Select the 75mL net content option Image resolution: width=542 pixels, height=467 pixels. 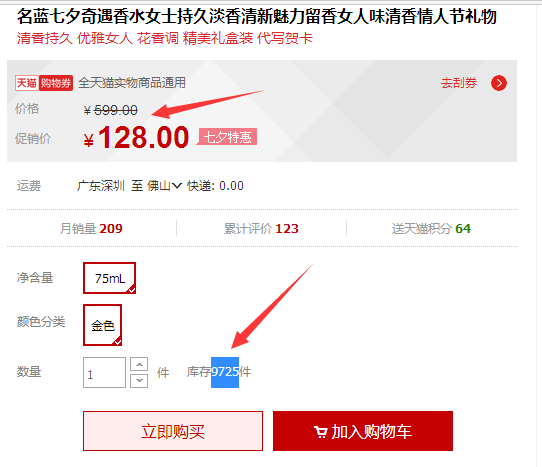(109, 278)
